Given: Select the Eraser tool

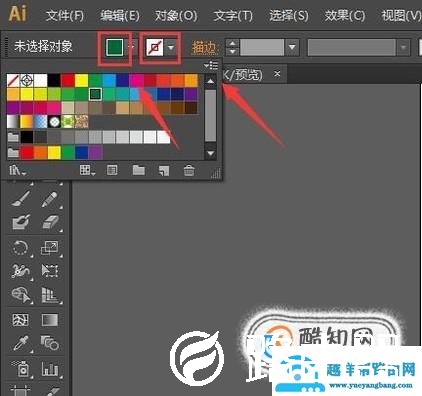Looking at the screenshot, I should pos(50,222).
